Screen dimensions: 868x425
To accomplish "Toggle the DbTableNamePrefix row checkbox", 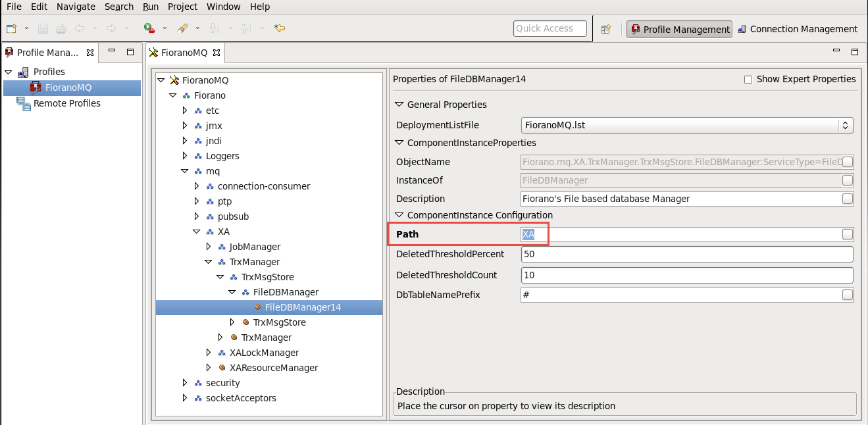I will 848,295.
